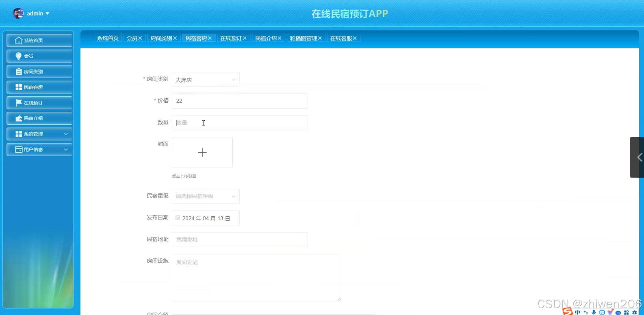This screenshot has width=644, height=315.
Task: Close the 轮播图管理 tab
Action: (320, 38)
